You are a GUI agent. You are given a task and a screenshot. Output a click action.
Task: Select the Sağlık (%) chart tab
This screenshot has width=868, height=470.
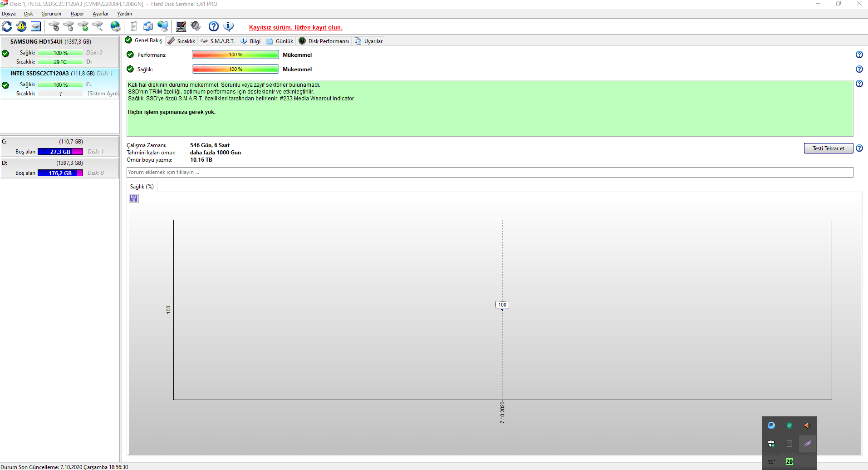pos(142,187)
